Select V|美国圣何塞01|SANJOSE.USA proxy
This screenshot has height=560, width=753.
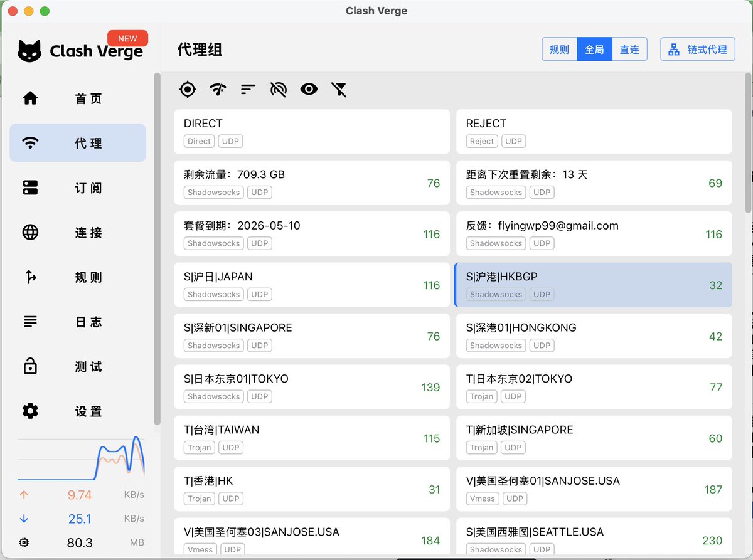click(x=594, y=489)
